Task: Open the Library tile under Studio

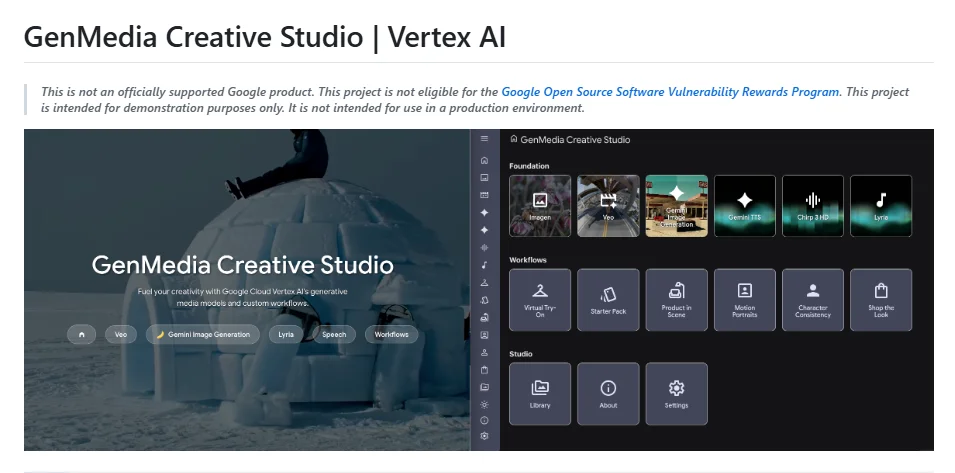Action: click(x=540, y=394)
